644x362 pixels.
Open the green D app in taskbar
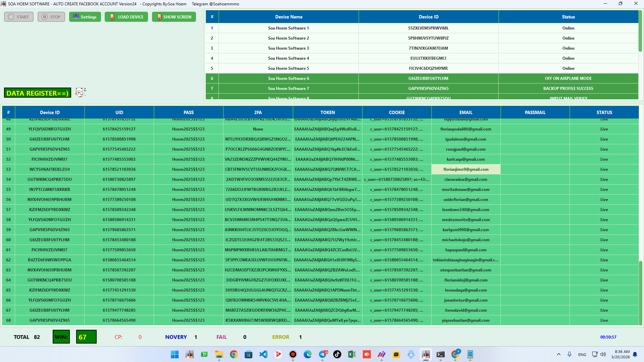[204, 354]
